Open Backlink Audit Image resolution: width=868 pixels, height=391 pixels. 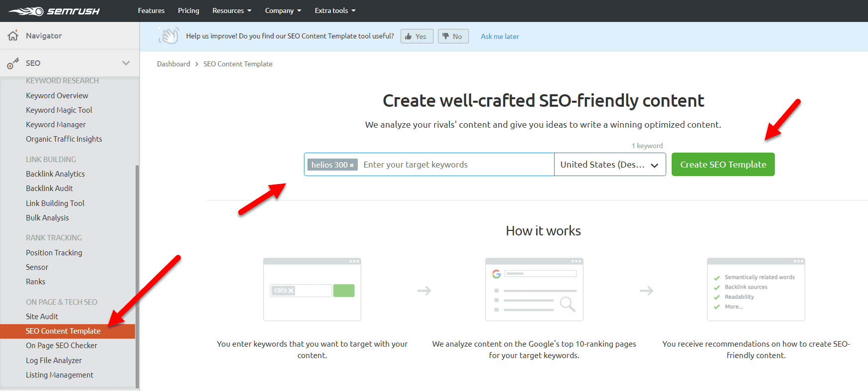[49, 188]
